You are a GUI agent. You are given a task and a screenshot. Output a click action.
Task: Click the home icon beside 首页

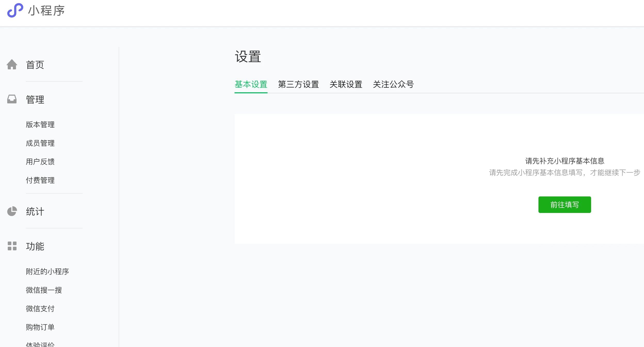[x=12, y=65]
